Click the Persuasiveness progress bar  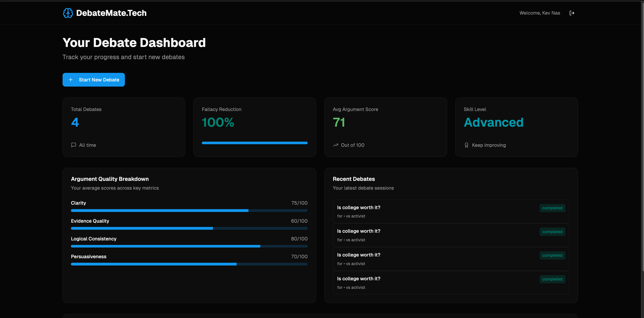pyautogui.click(x=189, y=264)
